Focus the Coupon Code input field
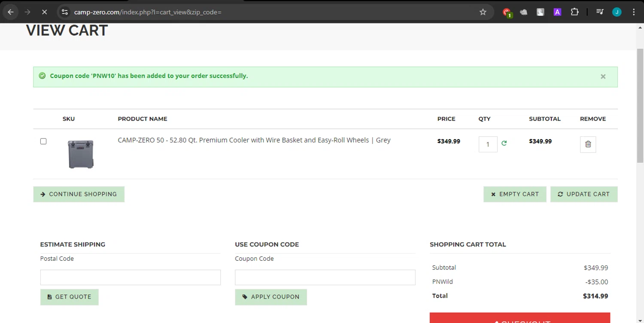 (x=325, y=278)
